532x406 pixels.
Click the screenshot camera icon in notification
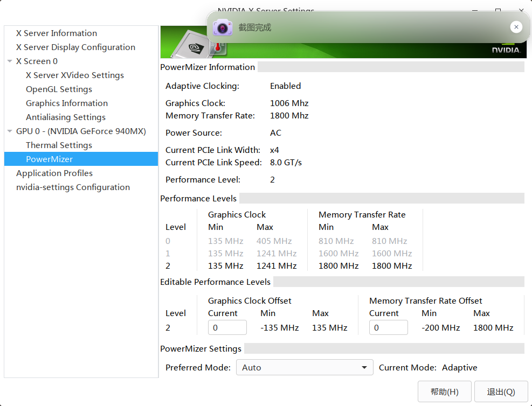[x=222, y=27]
